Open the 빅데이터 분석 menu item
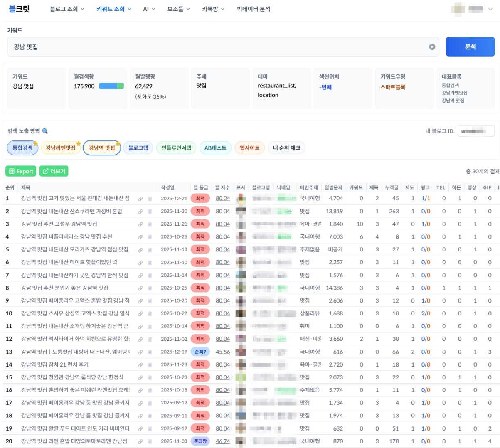This screenshot has height=448, width=500. point(253,9)
